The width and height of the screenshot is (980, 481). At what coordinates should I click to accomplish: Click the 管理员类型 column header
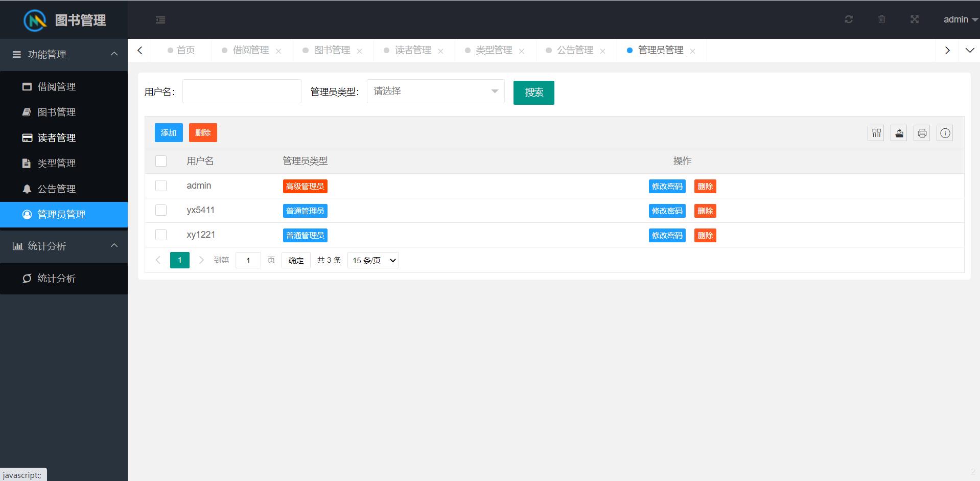click(305, 161)
